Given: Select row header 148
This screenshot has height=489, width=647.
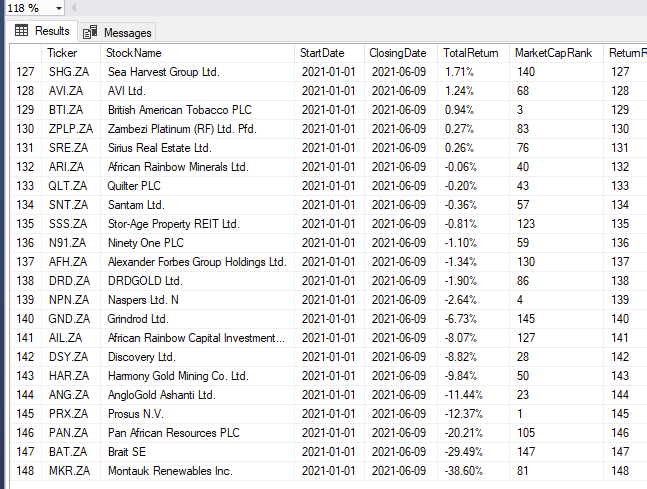Looking at the screenshot, I should [26, 471].
